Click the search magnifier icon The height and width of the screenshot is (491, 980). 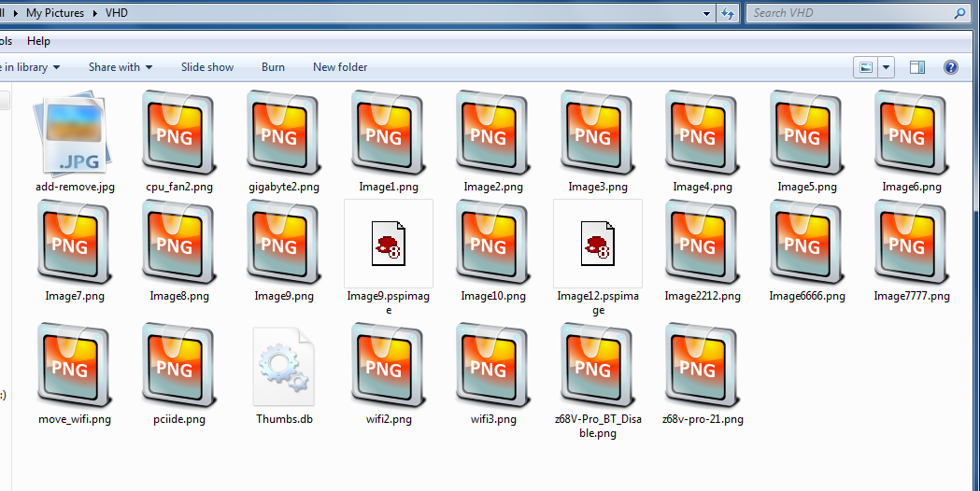point(960,12)
